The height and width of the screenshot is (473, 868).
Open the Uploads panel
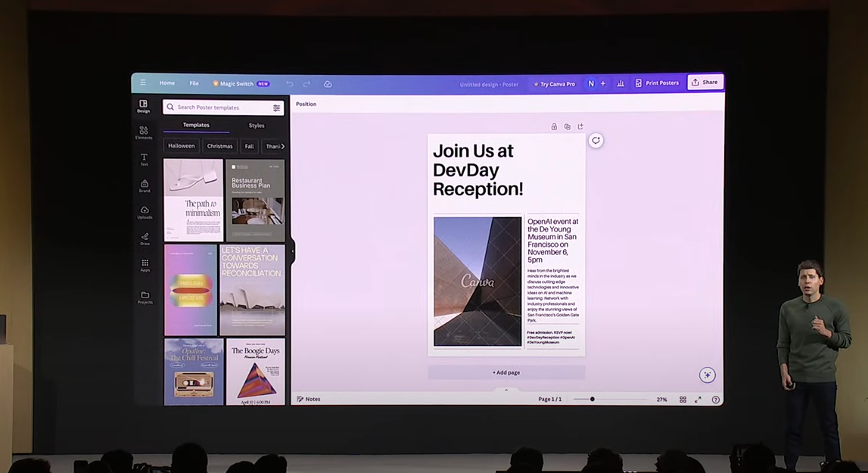click(145, 211)
